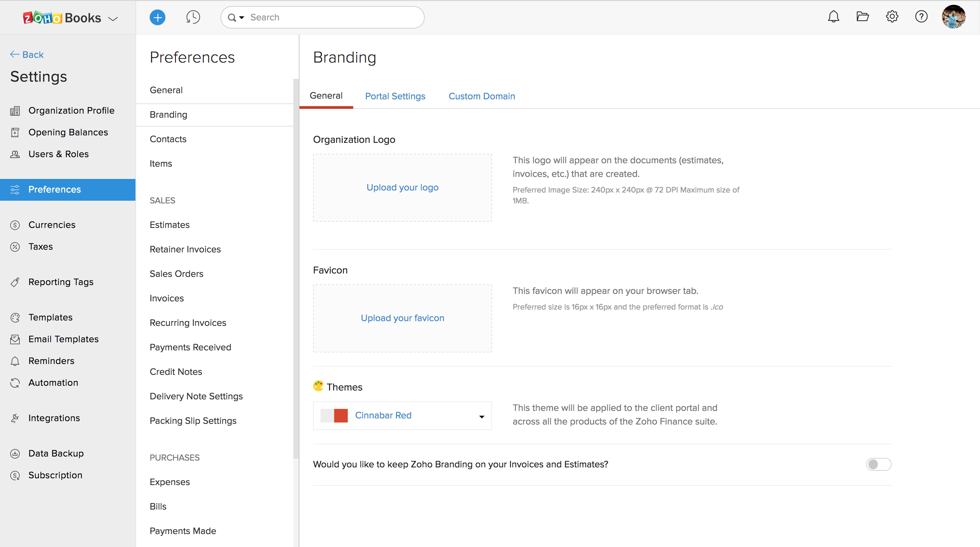Toggle Zoho Branding on invoices switch
Viewport: 980px width, 547px height.
878,464
